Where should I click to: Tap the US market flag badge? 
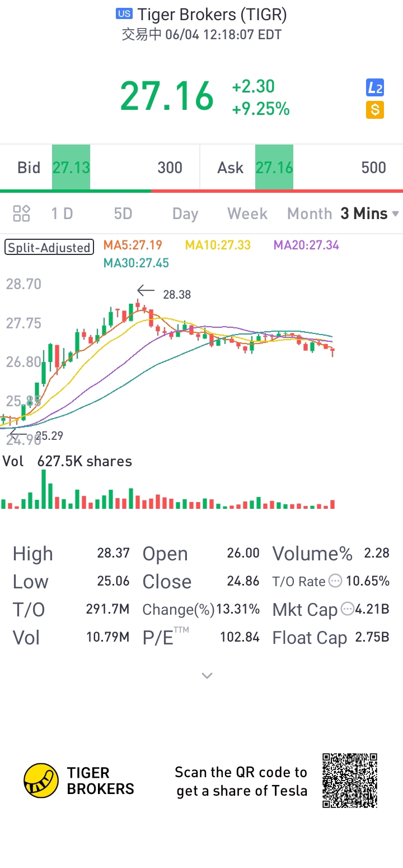tap(124, 13)
